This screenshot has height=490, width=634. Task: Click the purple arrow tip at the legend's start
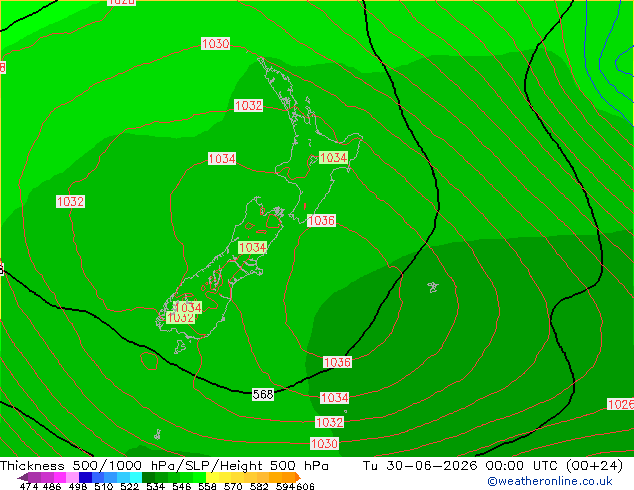pos(23,477)
